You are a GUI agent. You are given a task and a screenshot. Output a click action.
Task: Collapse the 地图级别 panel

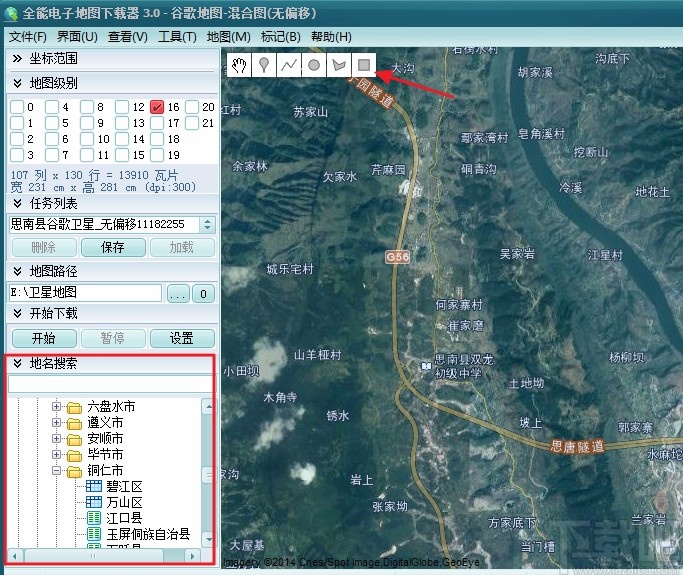[x=17, y=83]
